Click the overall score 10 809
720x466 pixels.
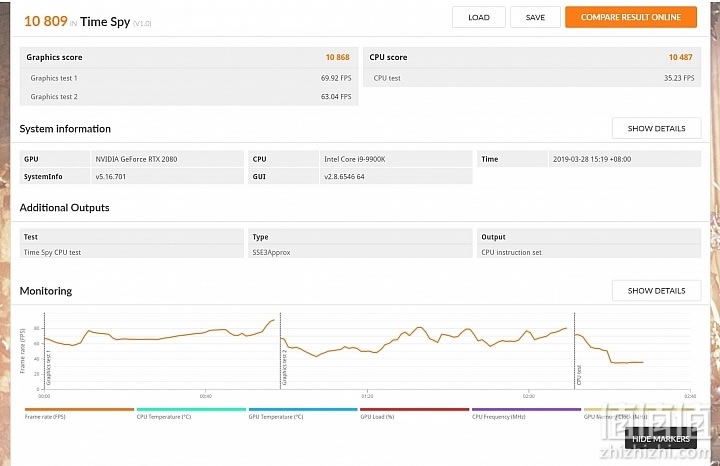[45, 21]
